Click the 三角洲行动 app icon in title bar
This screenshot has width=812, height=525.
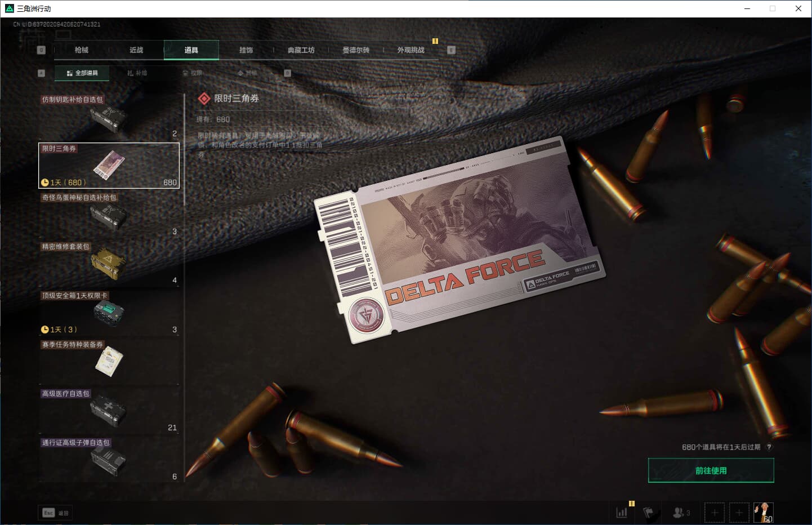click(9, 8)
